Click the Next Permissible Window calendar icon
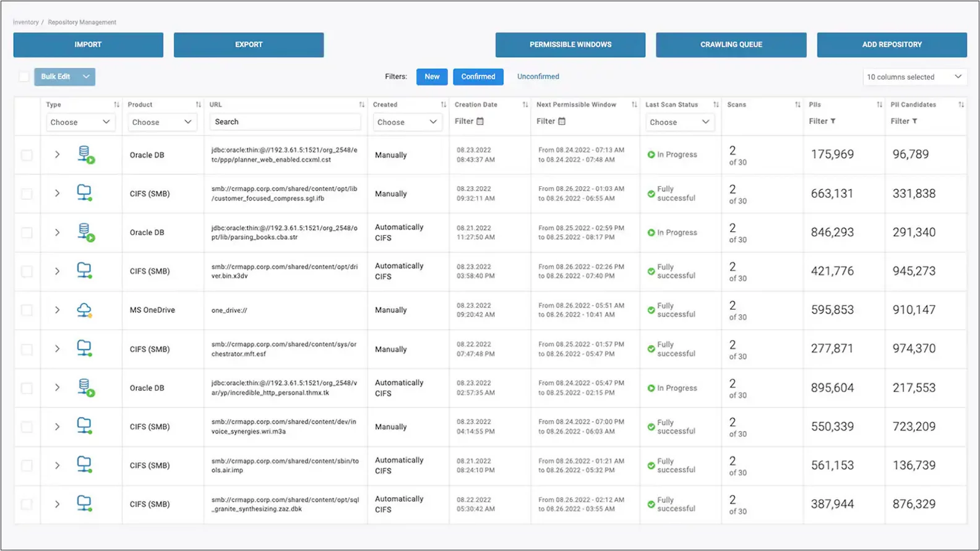Screen dimensions: 980x551 click(x=562, y=121)
